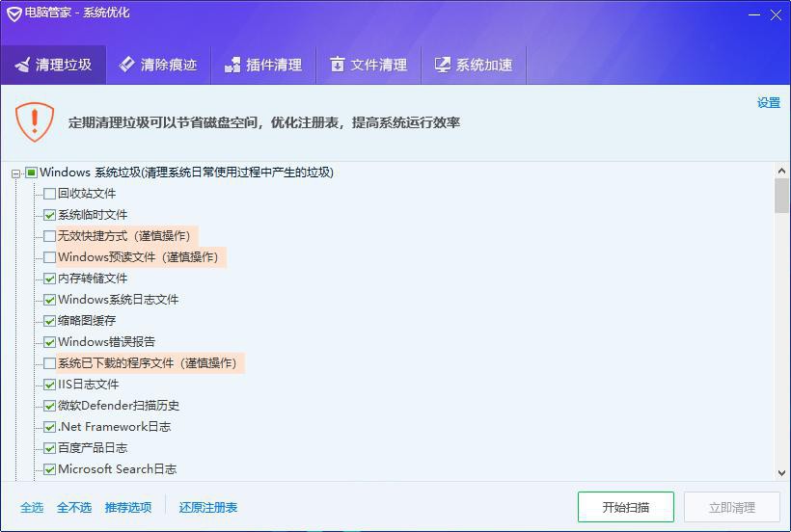This screenshot has height=532, width=791.
Task: Click the 电脑管家 shield logo icon
Action: (x=14, y=13)
